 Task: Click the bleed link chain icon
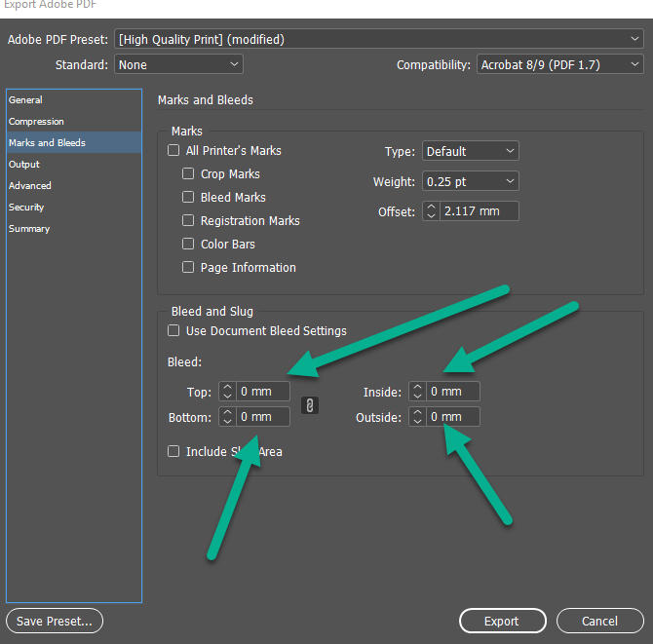click(310, 405)
